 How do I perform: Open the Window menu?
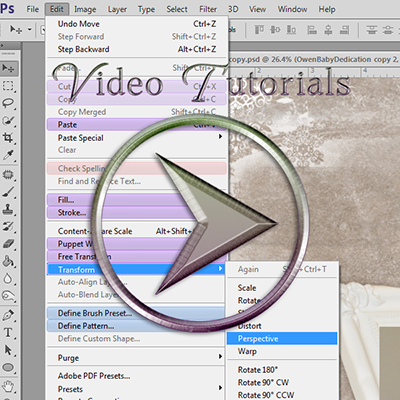coord(292,9)
